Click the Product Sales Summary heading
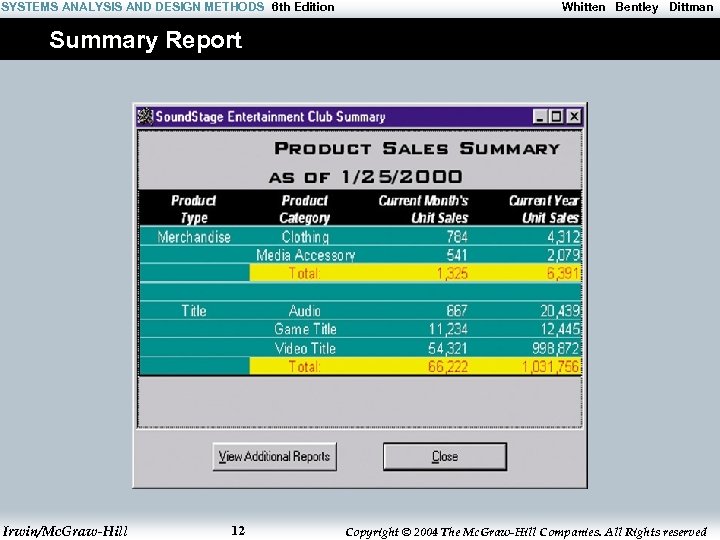The image size is (720, 540). pyautogui.click(x=417, y=148)
